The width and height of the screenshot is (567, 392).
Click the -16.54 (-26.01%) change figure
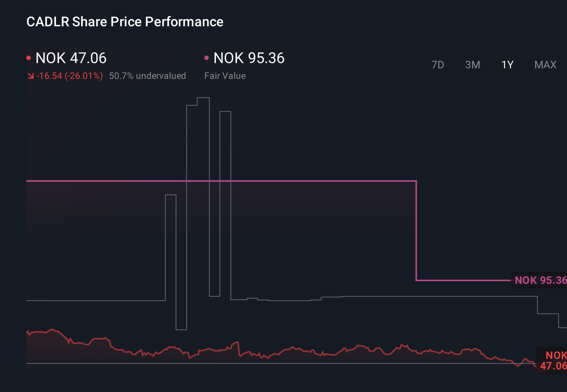[70, 75]
